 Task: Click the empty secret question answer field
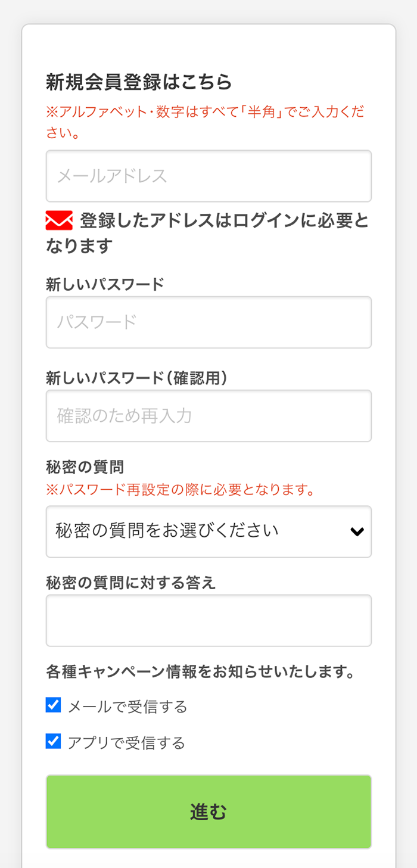[x=208, y=620]
